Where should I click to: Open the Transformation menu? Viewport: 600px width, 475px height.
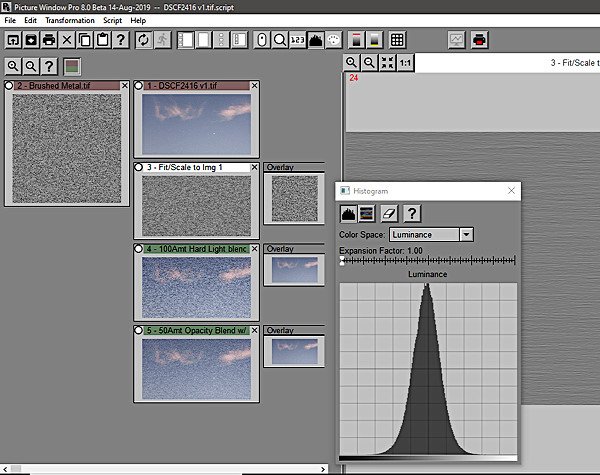point(70,20)
